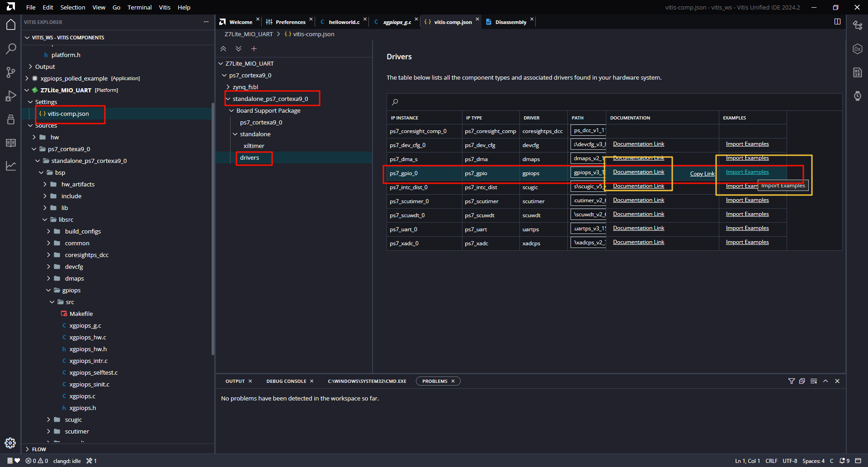Open vitis-comp.json in the explorer tree

click(x=68, y=114)
